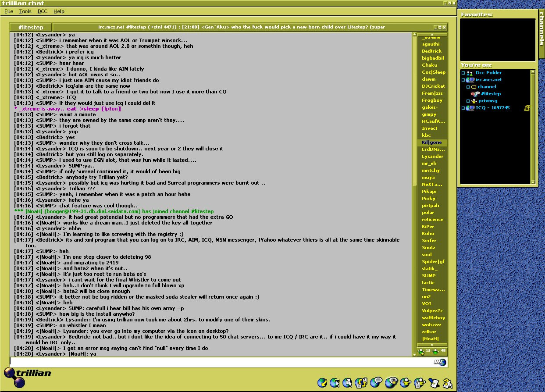545x392 pixels.
Task: Open the DCC menu
Action: 43,11
